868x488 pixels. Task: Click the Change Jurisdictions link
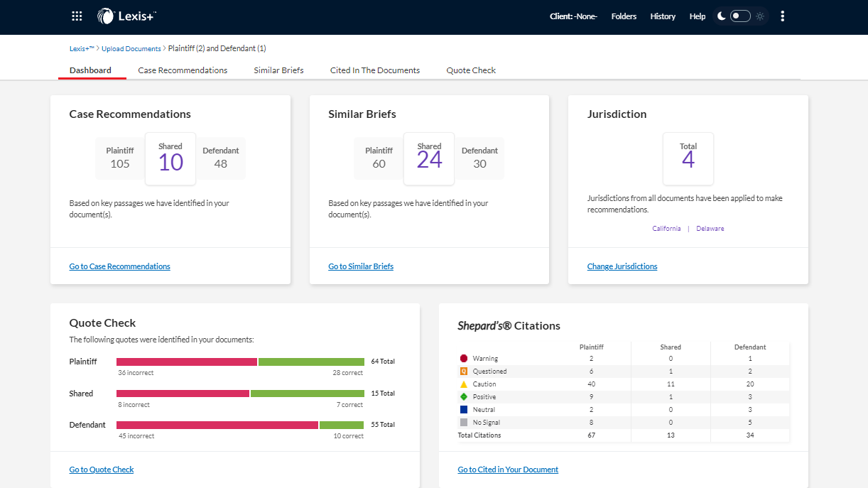622,266
